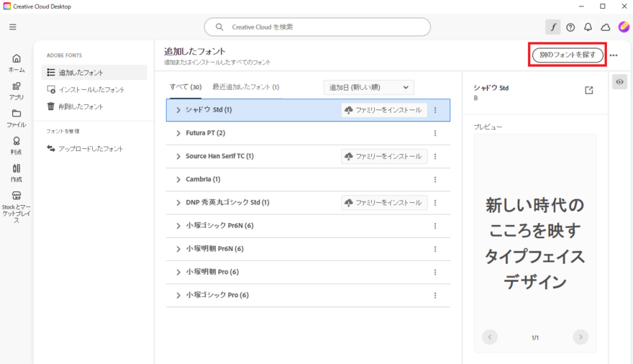Click the search magnifier icon
633x364 pixels.
pos(219,27)
